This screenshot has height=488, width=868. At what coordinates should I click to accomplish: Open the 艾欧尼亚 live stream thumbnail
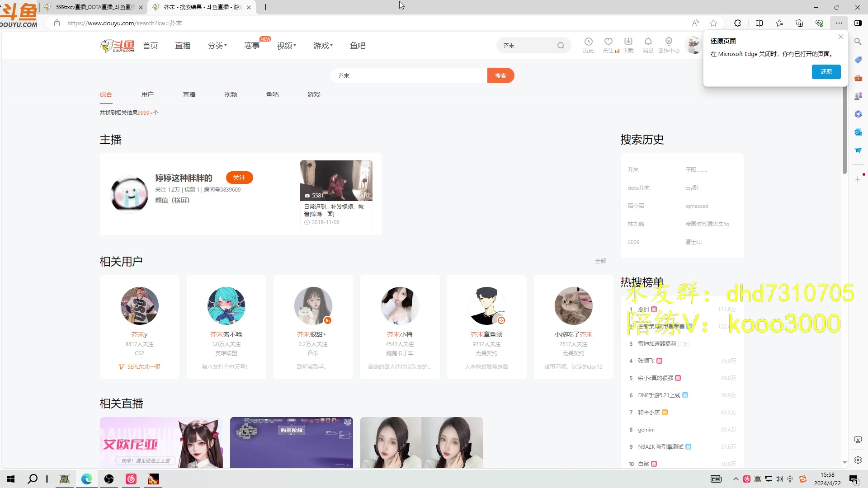tap(161, 442)
